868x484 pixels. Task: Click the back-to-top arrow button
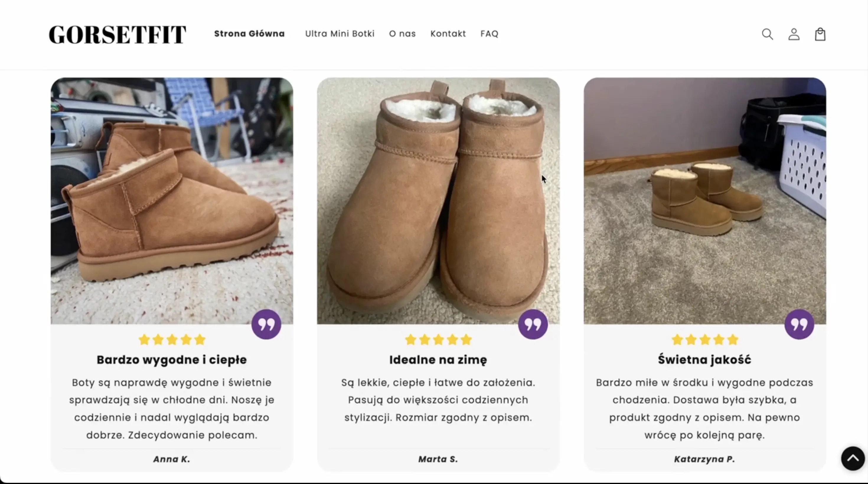click(x=853, y=458)
